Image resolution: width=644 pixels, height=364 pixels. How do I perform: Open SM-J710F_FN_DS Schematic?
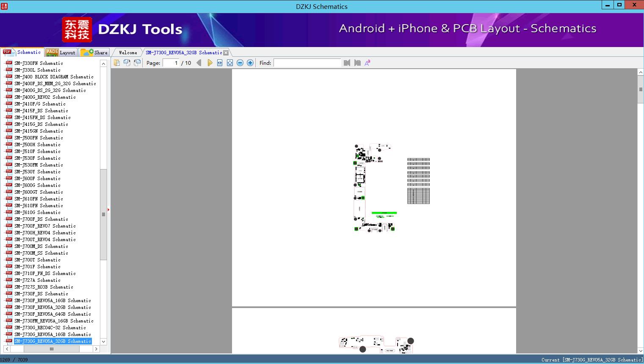(x=45, y=273)
